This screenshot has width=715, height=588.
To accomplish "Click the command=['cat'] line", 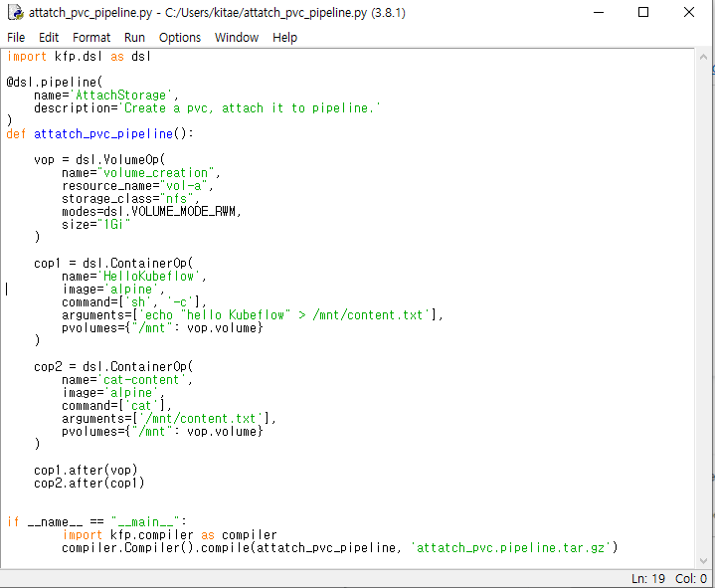I will point(116,406).
